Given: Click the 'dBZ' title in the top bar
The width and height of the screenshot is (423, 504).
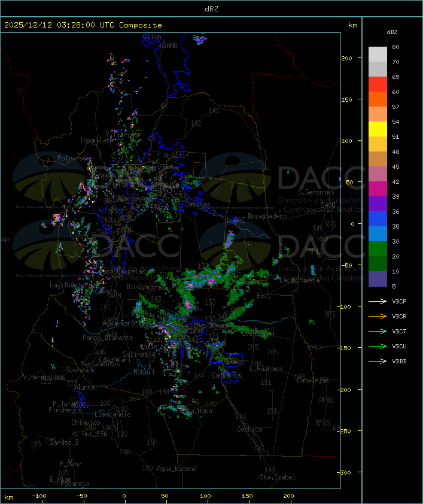Looking at the screenshot, I should 212,8.
